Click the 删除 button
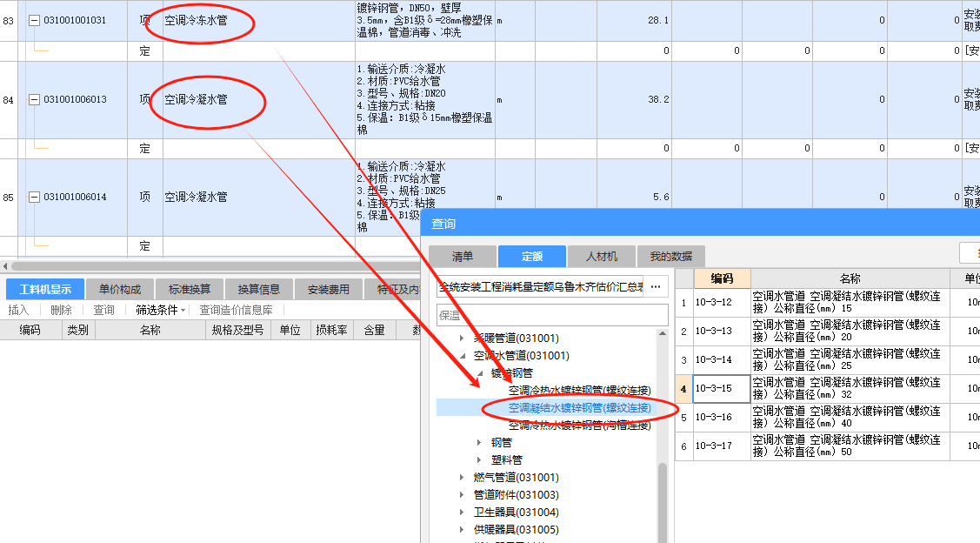Screen dimensions: 980x543 (x=61, y=310)
